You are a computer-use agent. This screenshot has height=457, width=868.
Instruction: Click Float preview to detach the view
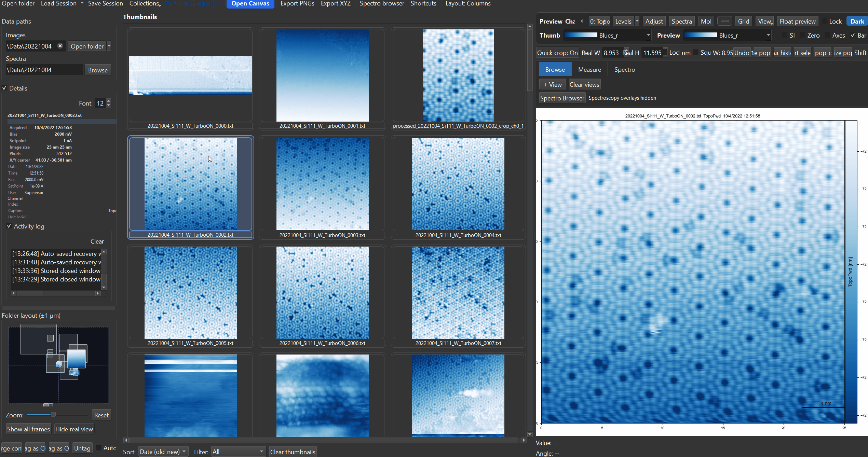[x=797, y=21]
